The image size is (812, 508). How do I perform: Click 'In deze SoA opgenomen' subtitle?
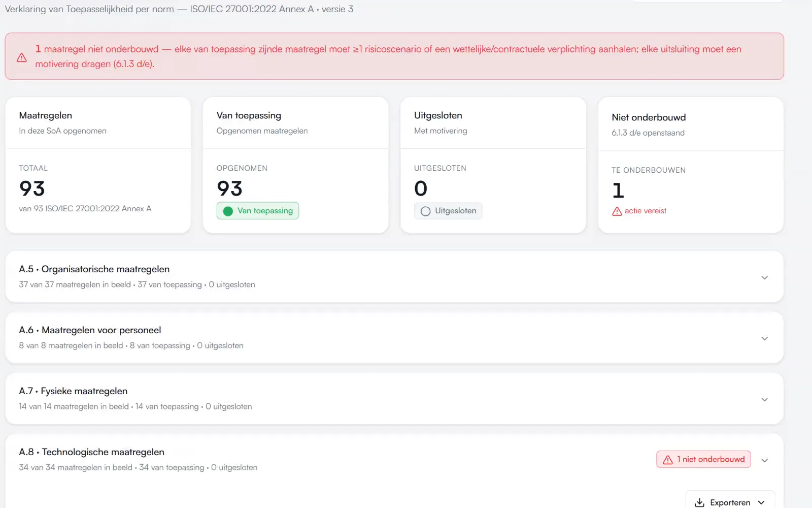coord(63,131)
